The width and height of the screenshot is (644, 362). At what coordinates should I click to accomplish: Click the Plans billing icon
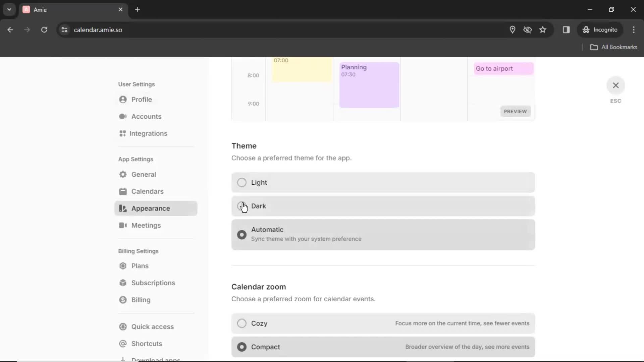coord(123,266)
